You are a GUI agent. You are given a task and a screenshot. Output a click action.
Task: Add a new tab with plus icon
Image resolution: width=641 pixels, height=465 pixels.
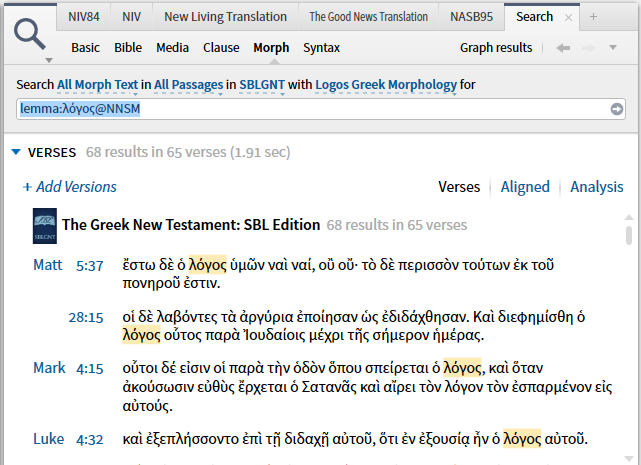(x=593, y=17)
